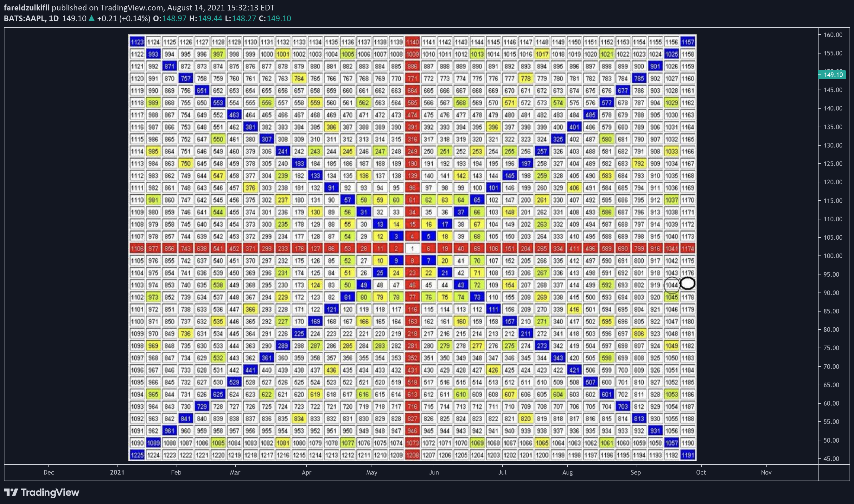
Task: Click the yellow cell 750
Action: coord(186,164)
